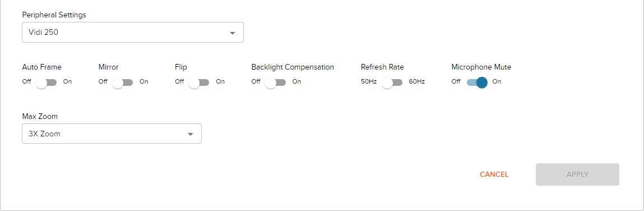
Task: Open the Max Zoom dropdown arrow
Action: point(191,134)
